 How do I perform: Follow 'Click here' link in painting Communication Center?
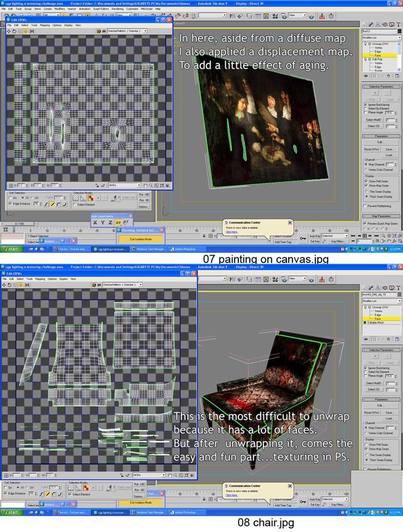tap(231, 232)
